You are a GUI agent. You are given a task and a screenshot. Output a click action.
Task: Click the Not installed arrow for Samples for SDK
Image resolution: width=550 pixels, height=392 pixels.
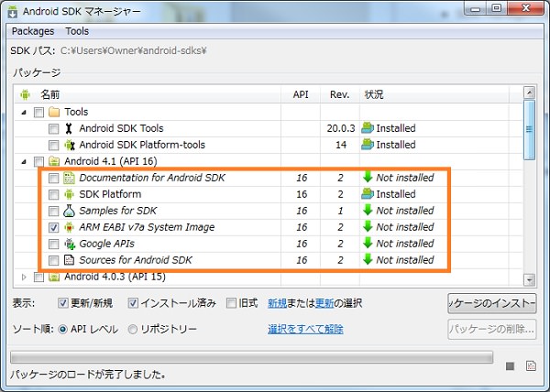368,210
